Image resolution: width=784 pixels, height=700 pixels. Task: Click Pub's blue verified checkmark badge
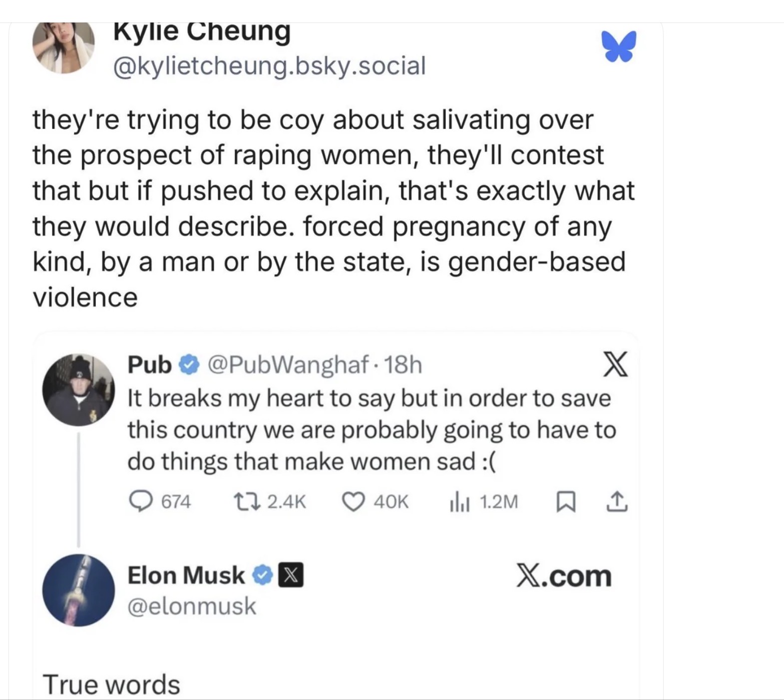pyautogui.click(x=188, y=365)
